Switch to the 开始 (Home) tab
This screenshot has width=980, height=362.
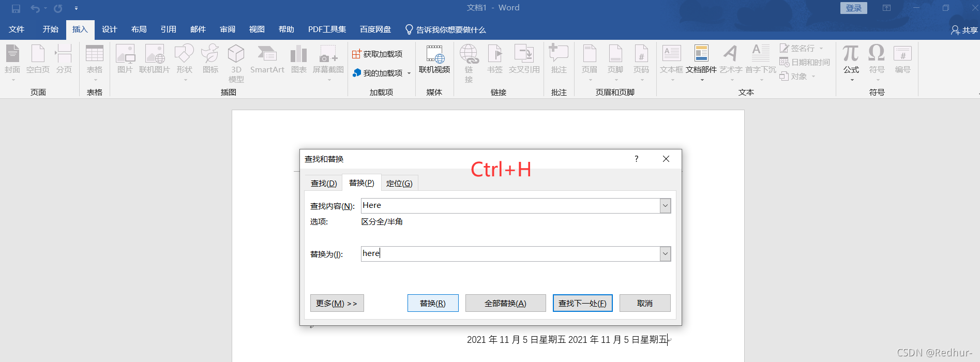[x=51, y=29]
